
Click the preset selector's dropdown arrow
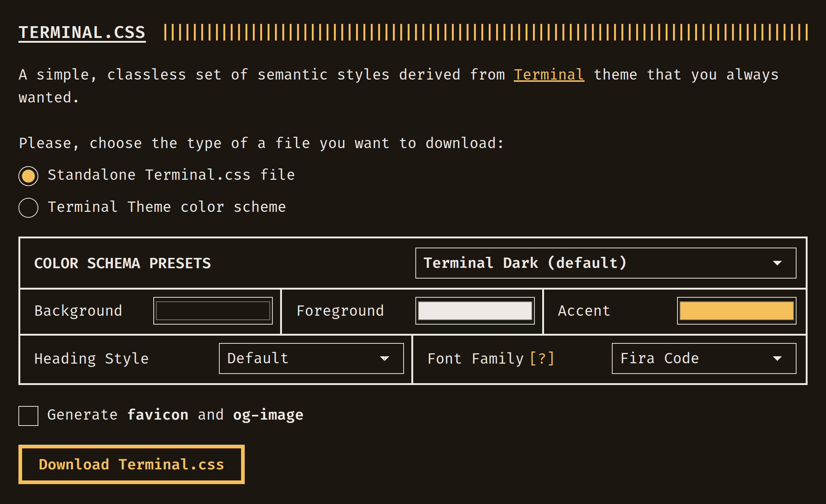[x=777, y=263]
